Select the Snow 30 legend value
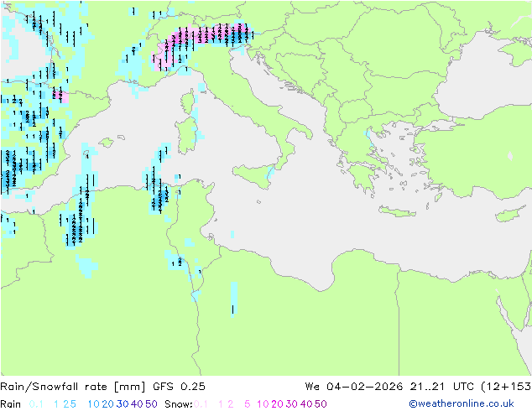 click(x=292, y=404)
